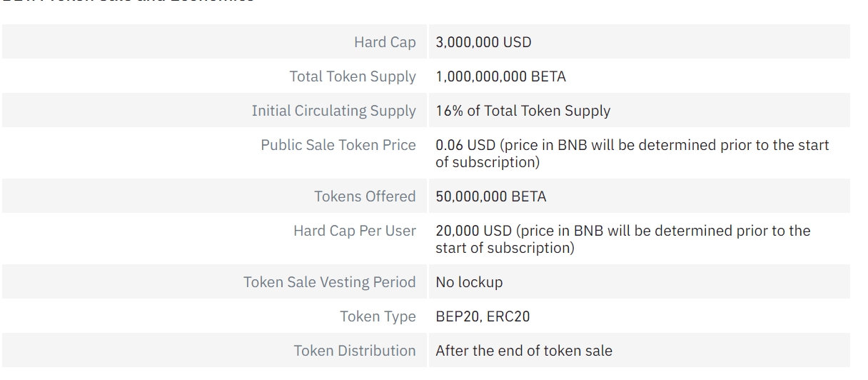Click the Tokens Offered label
Screen dimensions: 868x380
(365, 196)
